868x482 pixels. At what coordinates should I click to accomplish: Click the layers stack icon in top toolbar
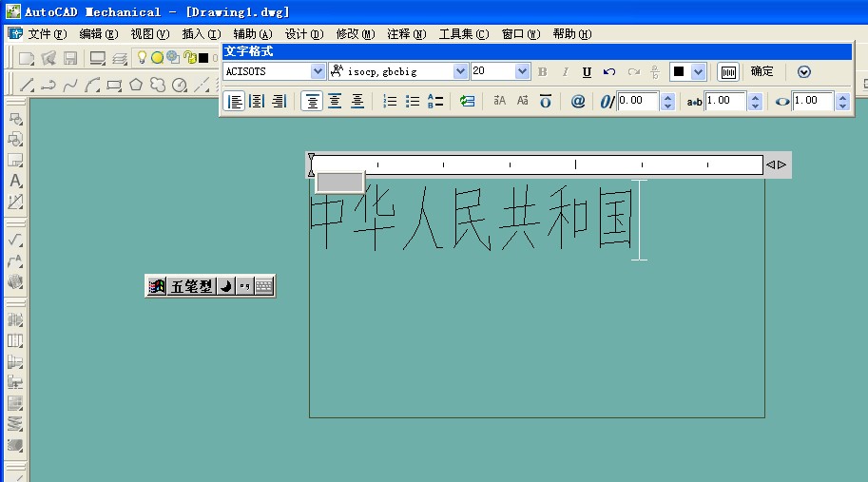pos(120,58)
